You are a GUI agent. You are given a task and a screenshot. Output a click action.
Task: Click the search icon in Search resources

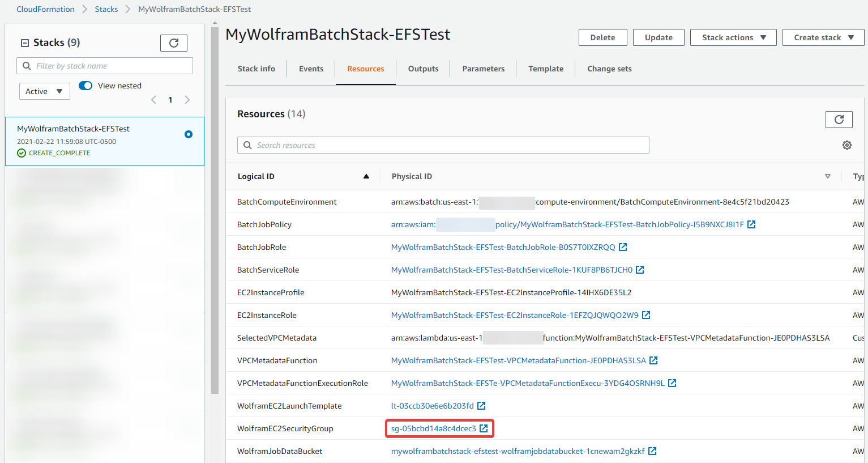click(247, 145)
